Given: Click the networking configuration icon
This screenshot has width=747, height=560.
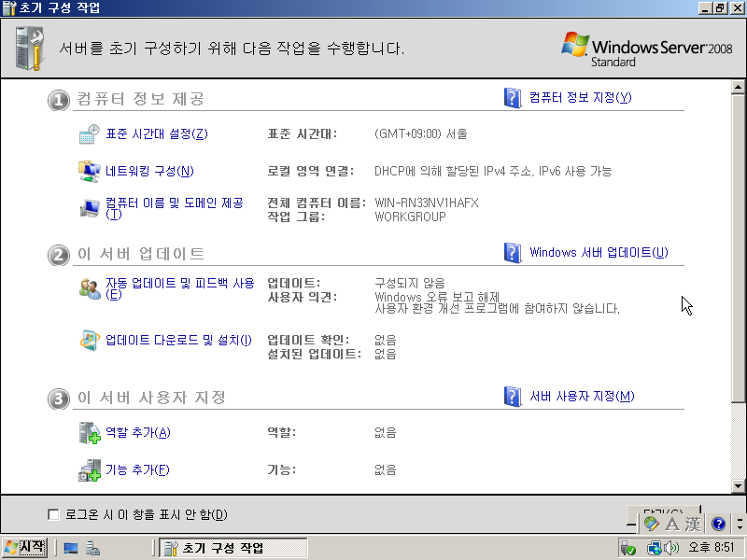Looking at the screenshot, I should pyautogui.click(x=89, y=172).
